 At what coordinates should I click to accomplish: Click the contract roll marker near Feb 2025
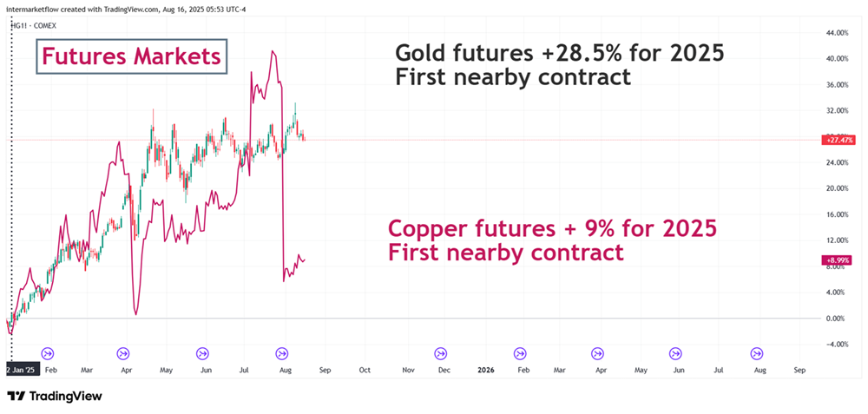click(x=47, y=353)
